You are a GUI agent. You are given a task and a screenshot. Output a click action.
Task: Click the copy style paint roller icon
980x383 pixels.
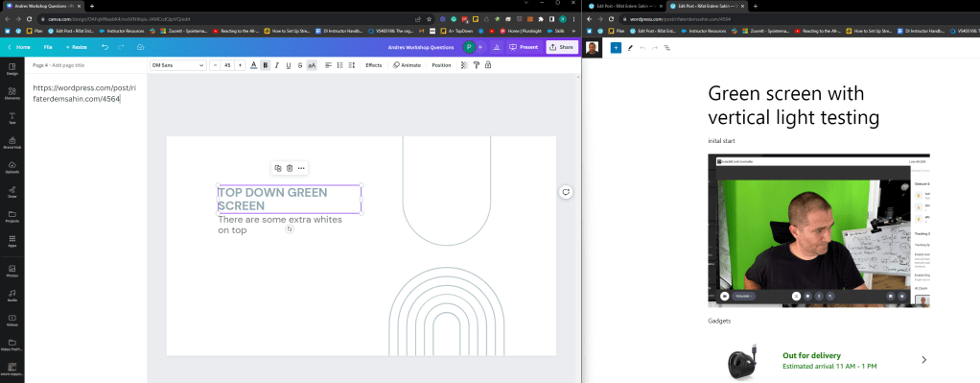pos(477,65)
